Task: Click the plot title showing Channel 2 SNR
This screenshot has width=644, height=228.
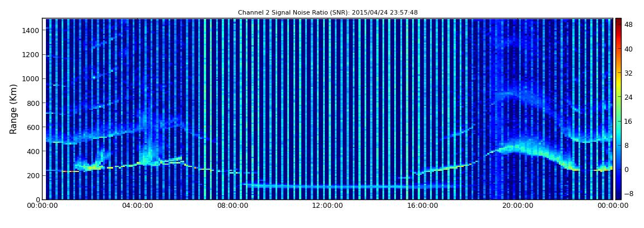Action: [328, 13]
